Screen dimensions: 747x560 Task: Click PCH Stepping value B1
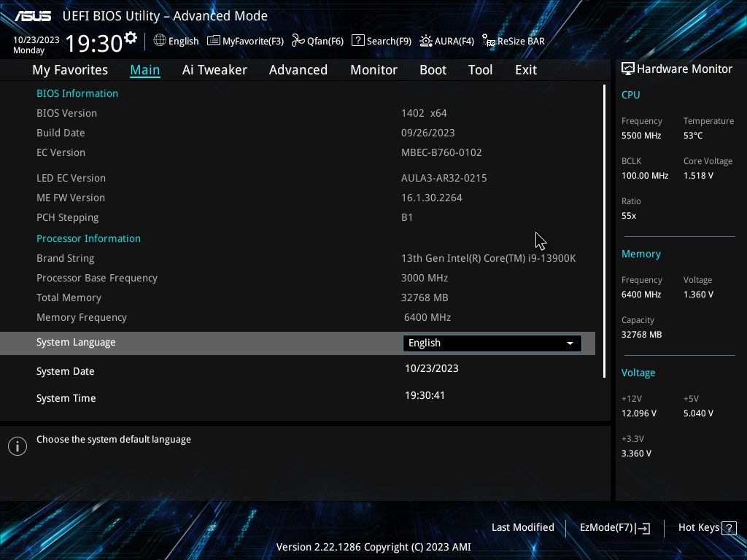pos(407,217)
